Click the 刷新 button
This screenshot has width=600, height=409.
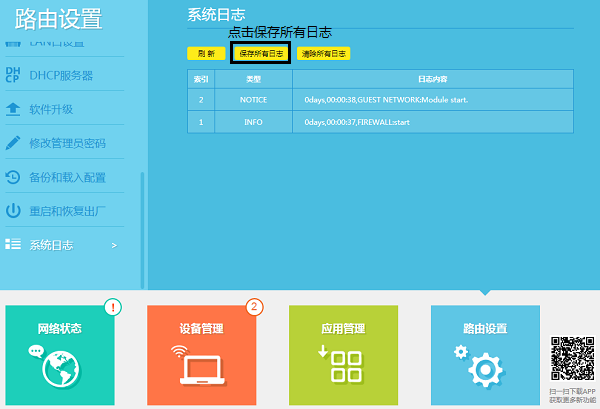[x=206, y=54]
